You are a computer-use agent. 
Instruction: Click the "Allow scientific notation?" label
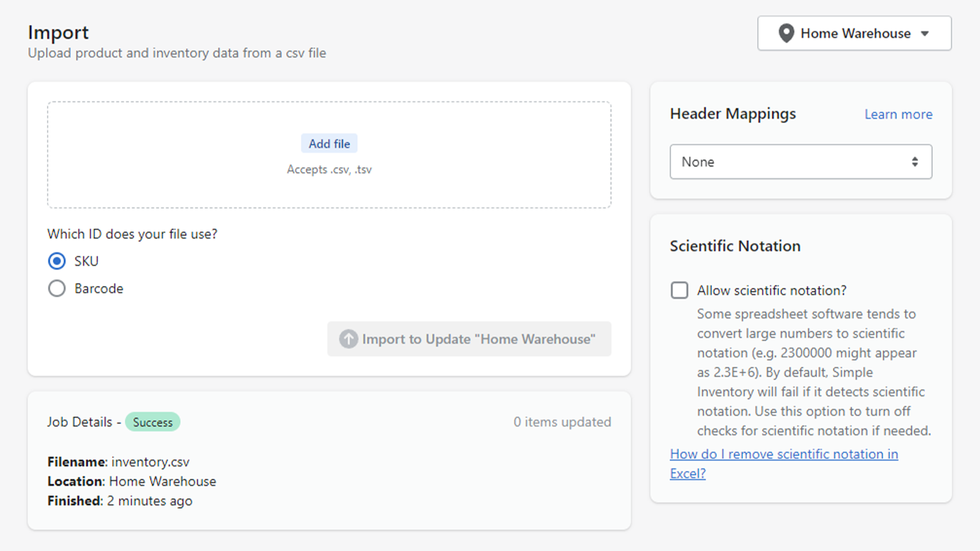771,290
